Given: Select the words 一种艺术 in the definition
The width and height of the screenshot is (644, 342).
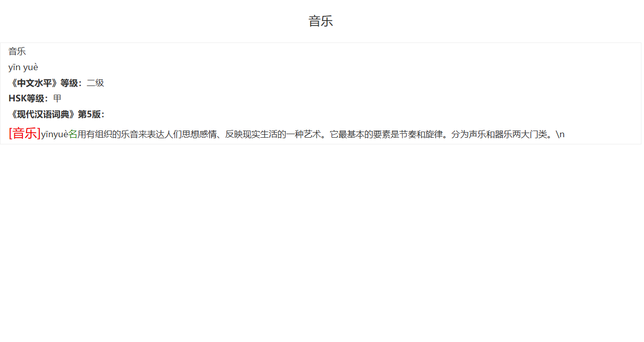Looking at the screenshot, I should coord(303,135).
